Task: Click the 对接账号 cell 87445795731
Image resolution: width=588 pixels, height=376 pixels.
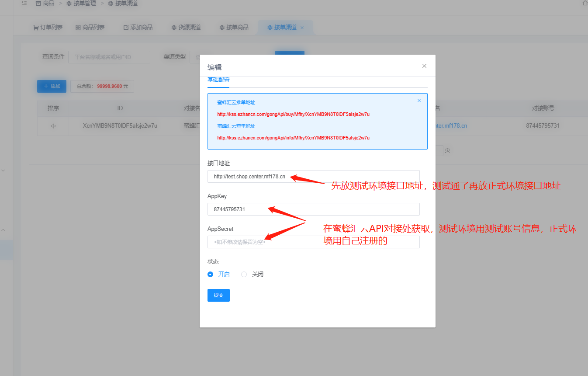Action: coord(543,125)
